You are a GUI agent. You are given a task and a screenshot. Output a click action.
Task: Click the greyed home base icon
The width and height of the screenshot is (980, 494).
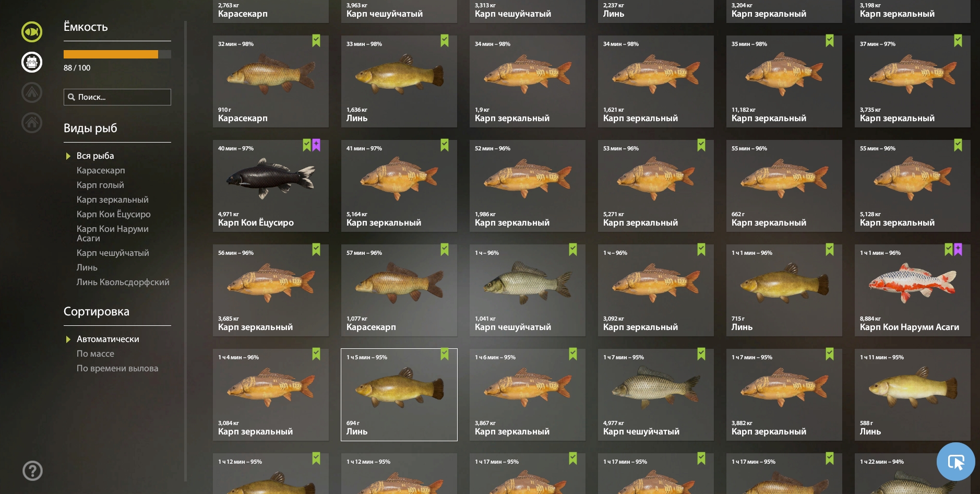tap(32, 123)
